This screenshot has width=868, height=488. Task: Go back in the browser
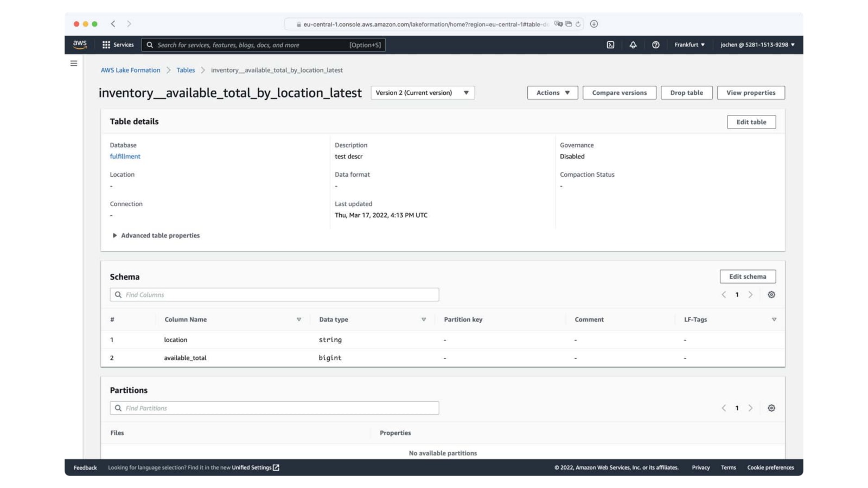[x=113, y=24]
